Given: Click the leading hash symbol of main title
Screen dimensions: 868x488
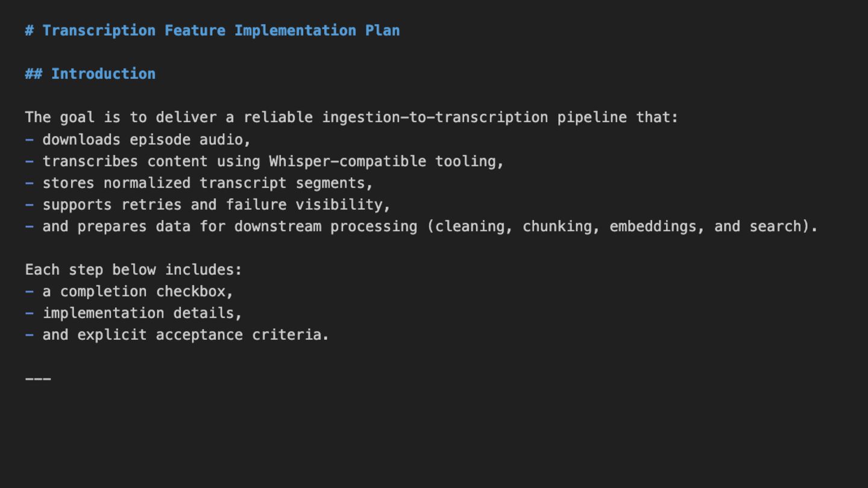Looking at the screenshot, I should (30, 31).
